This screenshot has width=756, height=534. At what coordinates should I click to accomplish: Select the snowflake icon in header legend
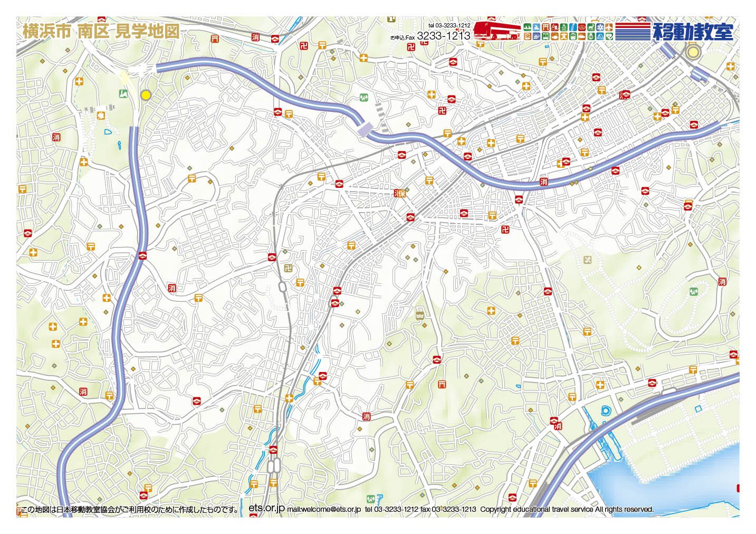(600, 27)
